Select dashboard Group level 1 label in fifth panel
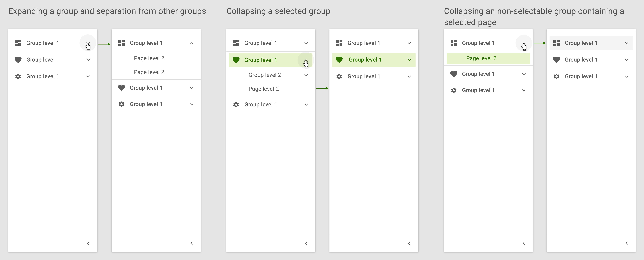644x260 pixels. (x=478, y=43)
